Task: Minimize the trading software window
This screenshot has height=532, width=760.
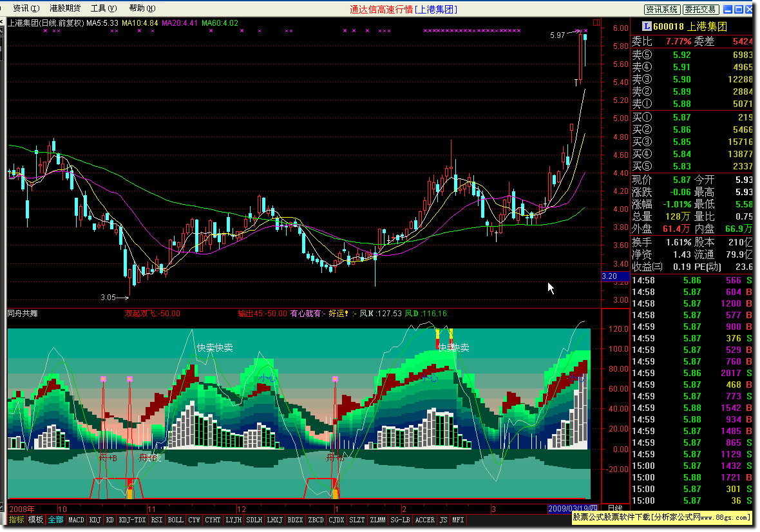Action: click(728, 9)
